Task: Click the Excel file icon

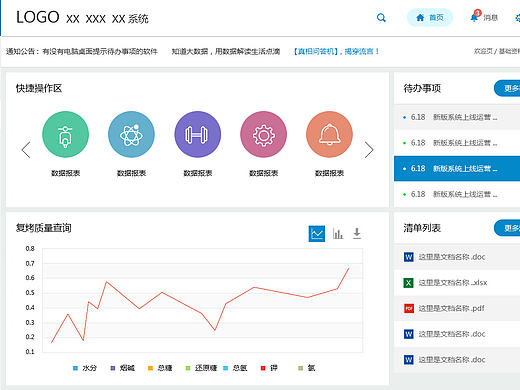Action: tap(409, 283)
